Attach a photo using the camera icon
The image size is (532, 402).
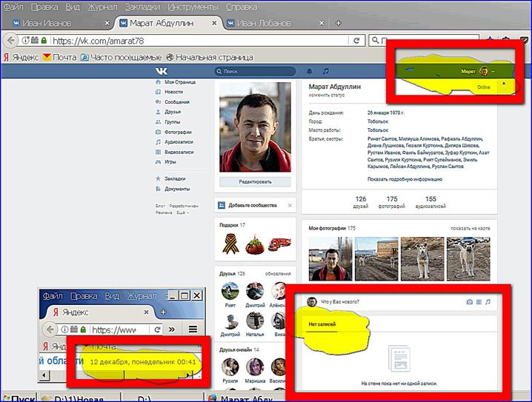point(469,302)
